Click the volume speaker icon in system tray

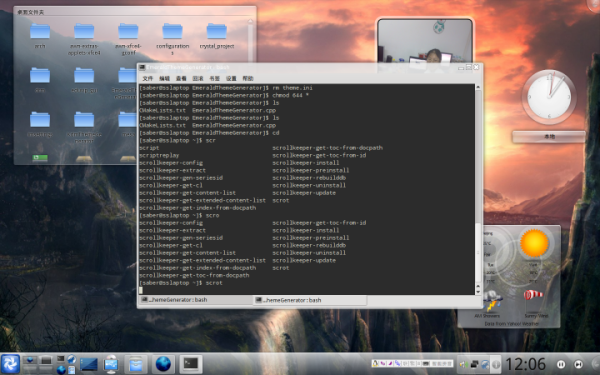tap(463, 364)
